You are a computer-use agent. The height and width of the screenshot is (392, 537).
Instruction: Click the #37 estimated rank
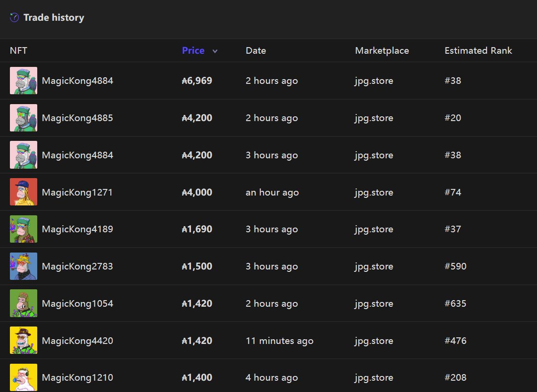click(453, 229)
